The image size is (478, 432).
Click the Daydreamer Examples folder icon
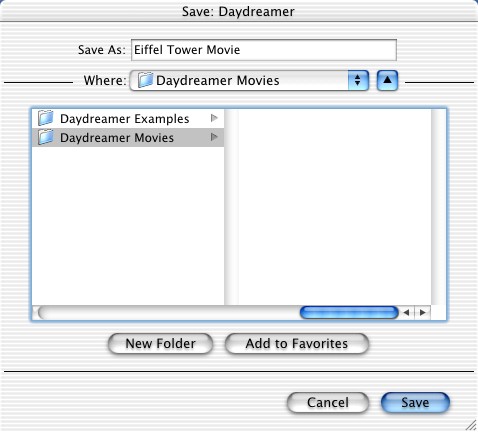pyautogui.click(x=46, y=118)
